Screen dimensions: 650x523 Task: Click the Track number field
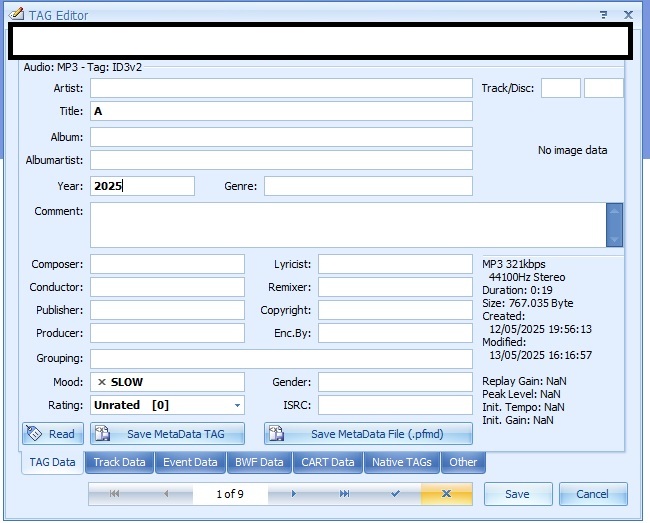[x=561, y=88]
